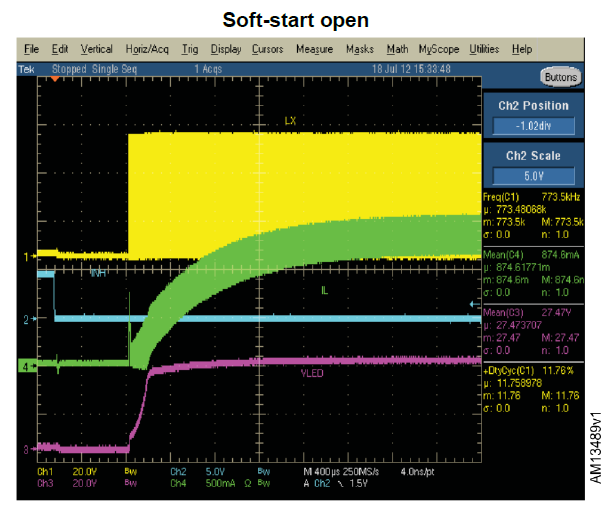Click the channel 2 ground marker
Image resolution: width=616 pixels, height=520 pixels.
point(27,319)
